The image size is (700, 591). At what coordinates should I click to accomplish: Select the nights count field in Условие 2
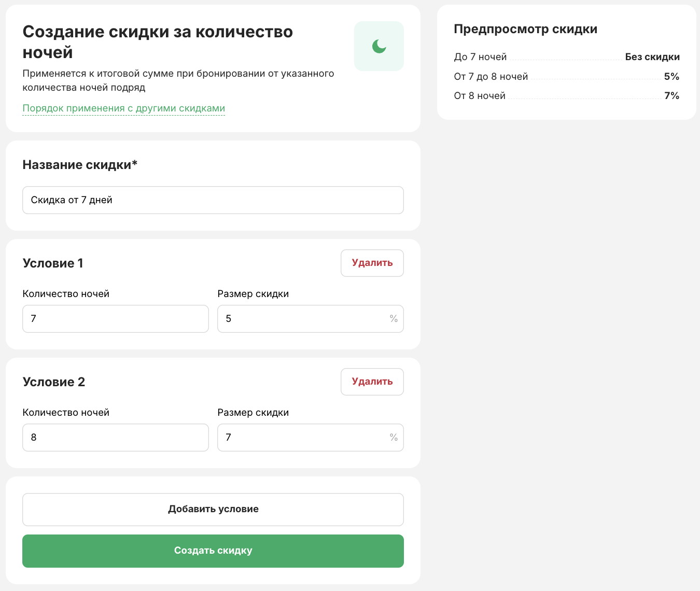click(x=116, y=438)
